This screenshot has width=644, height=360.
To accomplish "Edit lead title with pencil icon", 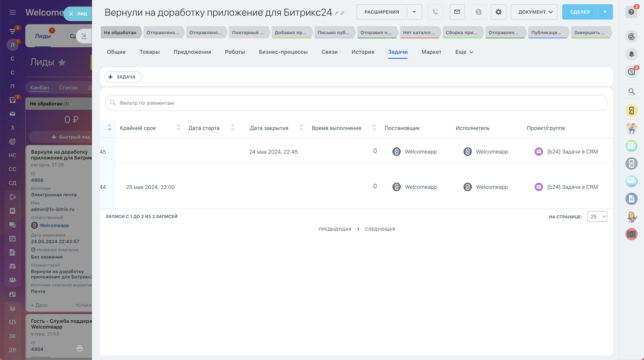I will click(x=337, y=13).
